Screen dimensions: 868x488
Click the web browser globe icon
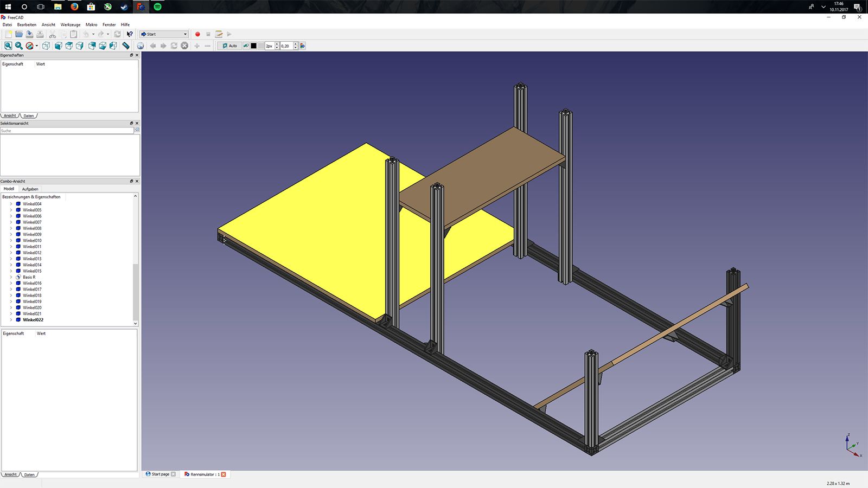click(141, 46)
